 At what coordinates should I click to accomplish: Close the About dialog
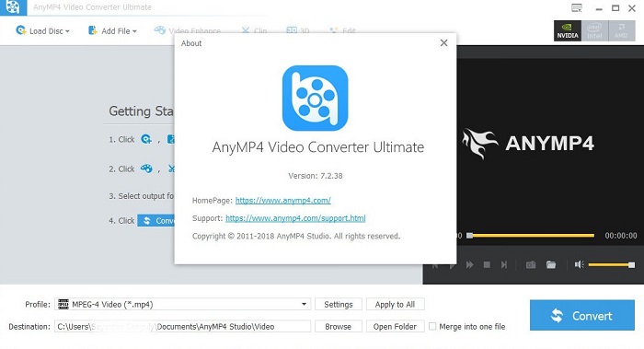pyautogui.click(x=443, y=42)
